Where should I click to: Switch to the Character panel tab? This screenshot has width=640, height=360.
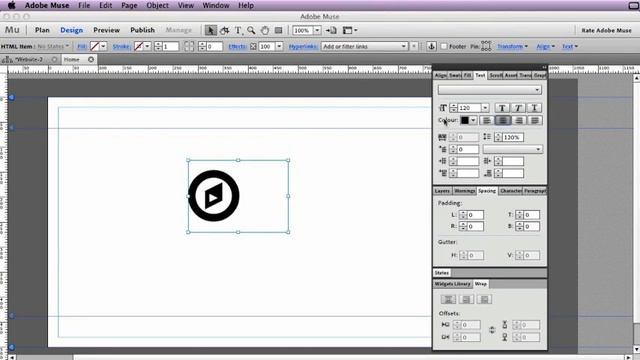point(511,191)
